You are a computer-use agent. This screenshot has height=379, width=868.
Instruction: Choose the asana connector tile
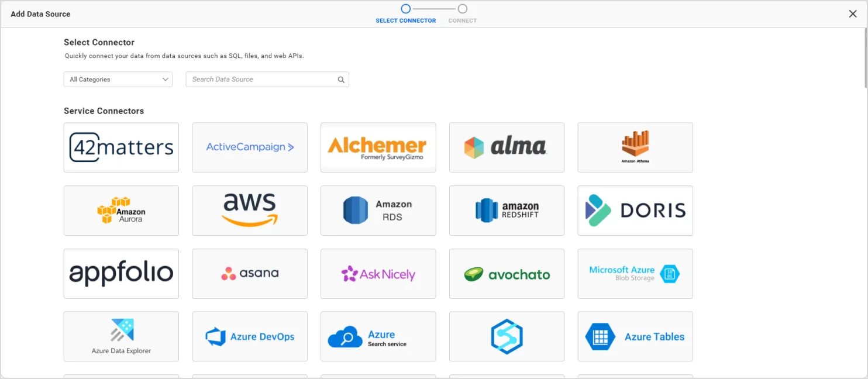250,274
